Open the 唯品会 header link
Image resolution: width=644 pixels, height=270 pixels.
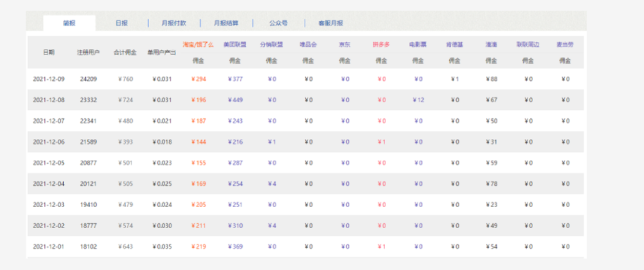point(308,45)
